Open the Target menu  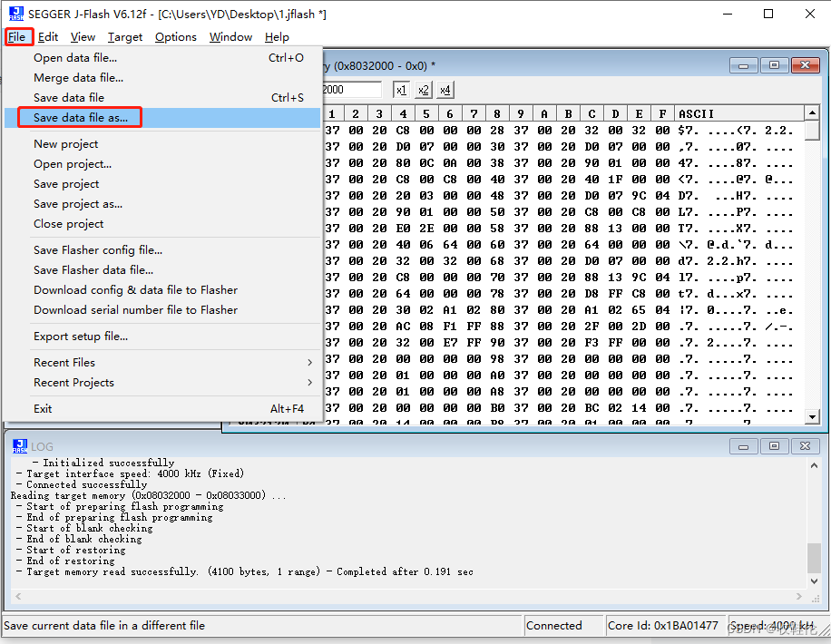(x=125, y=37)
